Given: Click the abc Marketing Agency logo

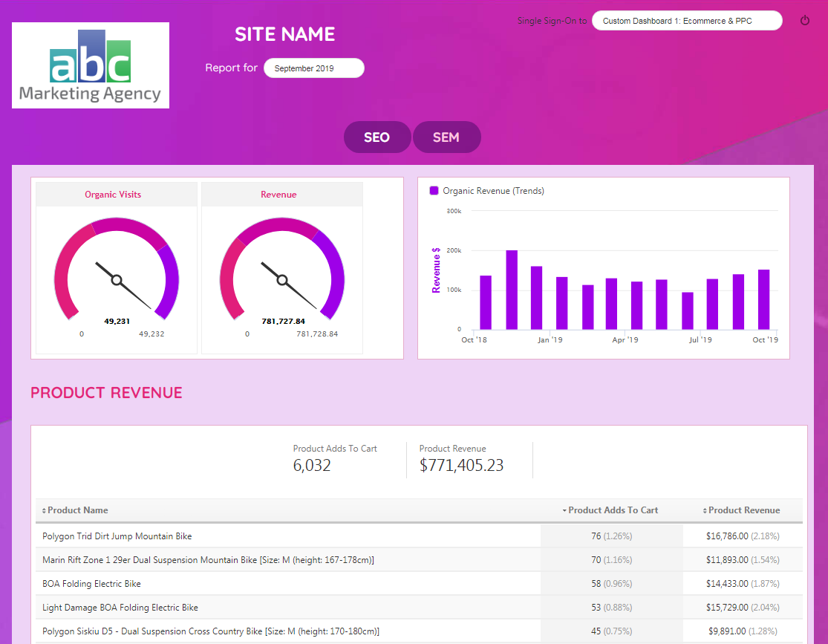Looking at the screenshot, I should pos(91,65).
